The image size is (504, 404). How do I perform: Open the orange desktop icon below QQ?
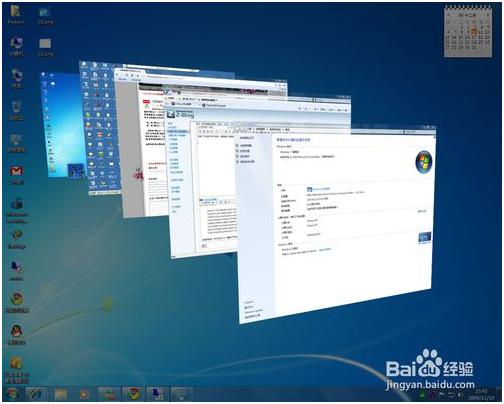[16, 370]
